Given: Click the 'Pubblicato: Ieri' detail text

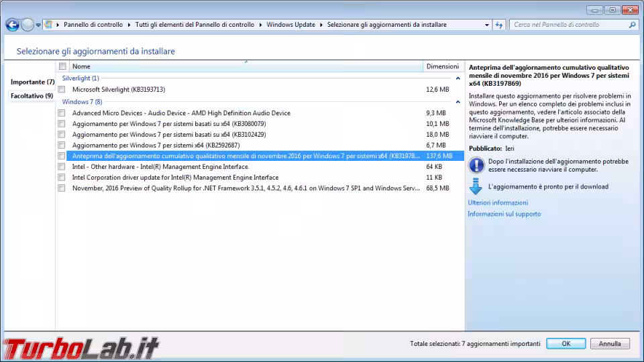Looking at the screenshot, I should coord(492,149).
